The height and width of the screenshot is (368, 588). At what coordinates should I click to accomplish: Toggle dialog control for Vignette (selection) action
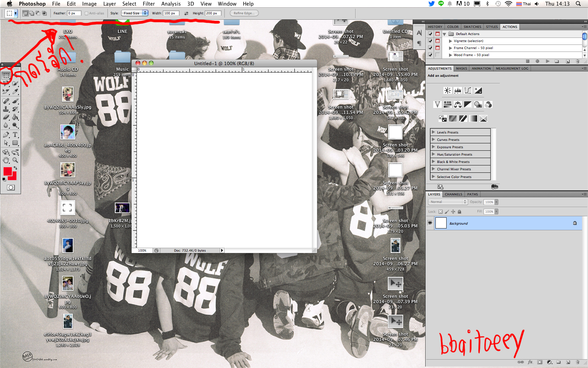pos(437,41)
